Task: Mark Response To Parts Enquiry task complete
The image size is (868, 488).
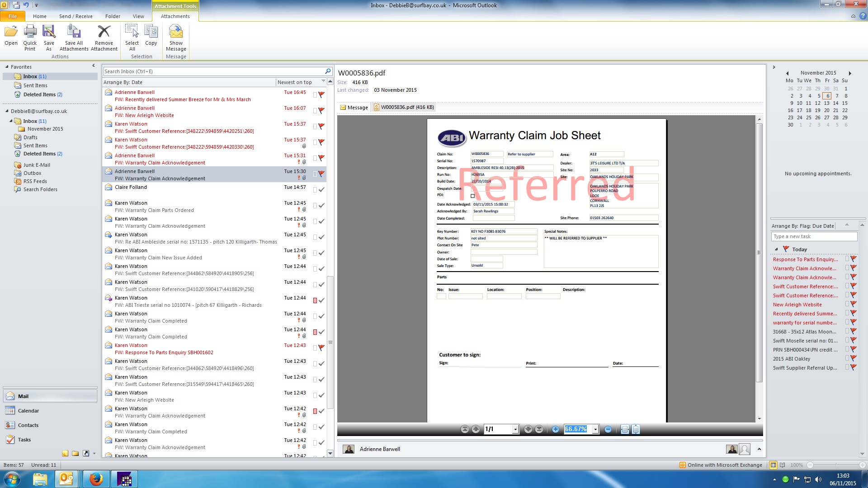Action: (854, 259)
